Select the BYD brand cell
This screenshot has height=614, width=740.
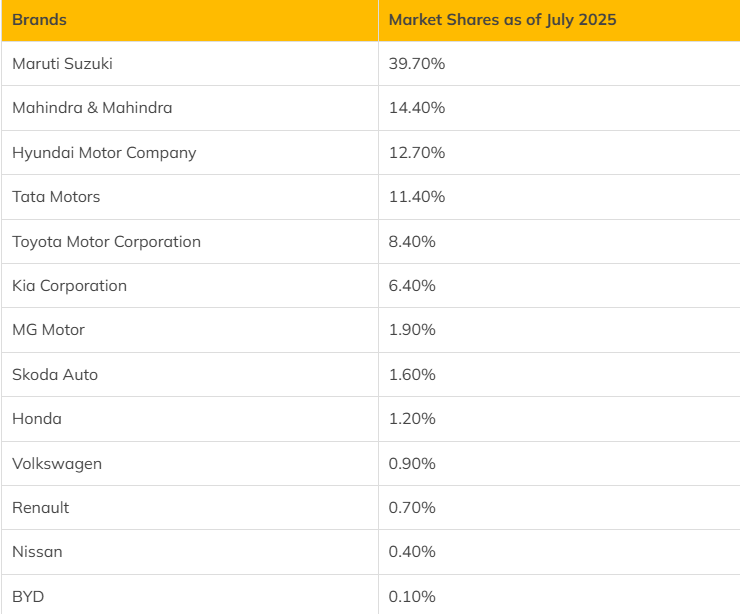tap(28, 597)
